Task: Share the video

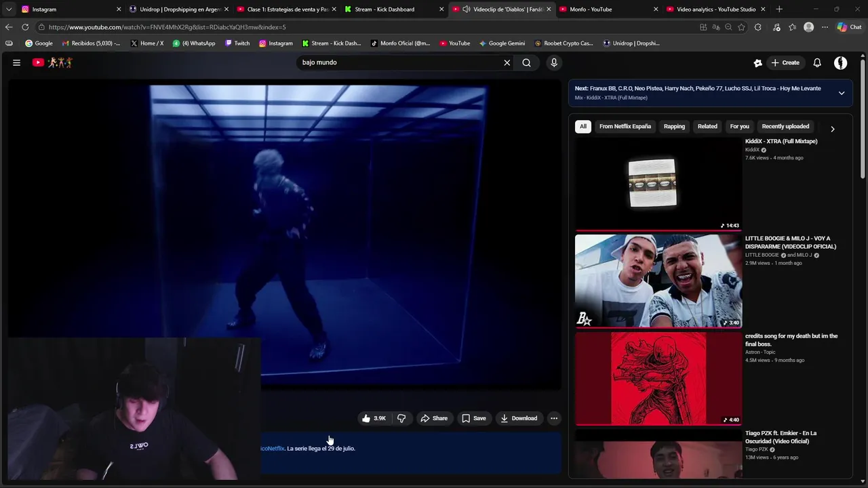Action: tap(434, 418)
